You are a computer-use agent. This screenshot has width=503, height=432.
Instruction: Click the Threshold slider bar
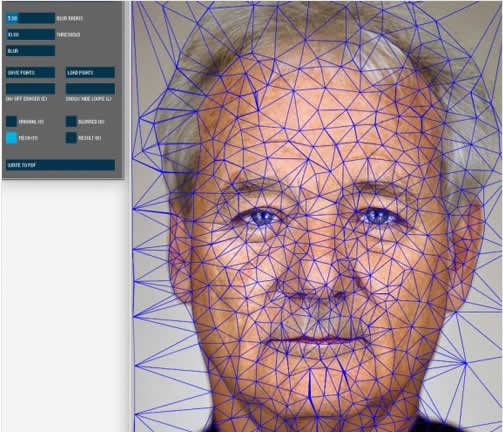pyautogui.click(x=30, y=35)
